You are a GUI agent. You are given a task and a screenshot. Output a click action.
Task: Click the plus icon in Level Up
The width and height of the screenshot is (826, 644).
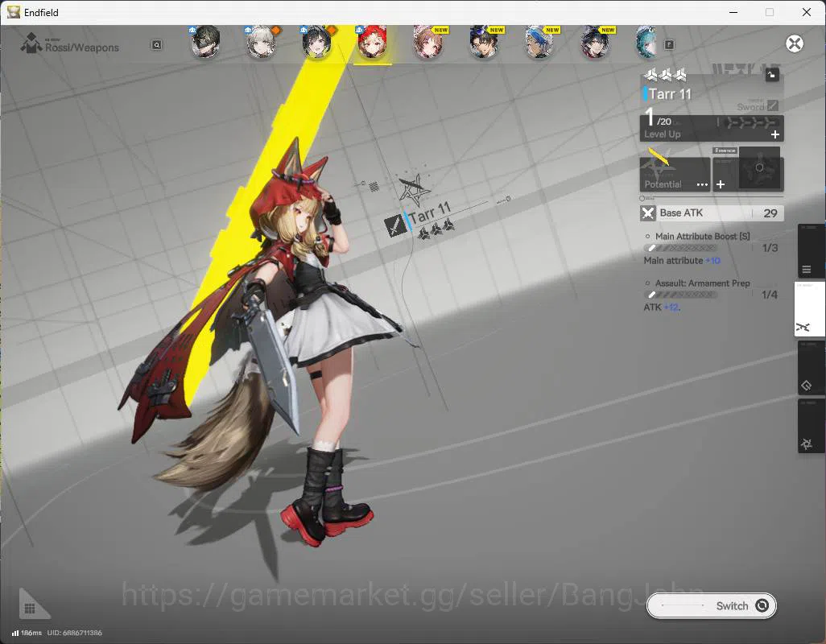[x=775, y=134]
